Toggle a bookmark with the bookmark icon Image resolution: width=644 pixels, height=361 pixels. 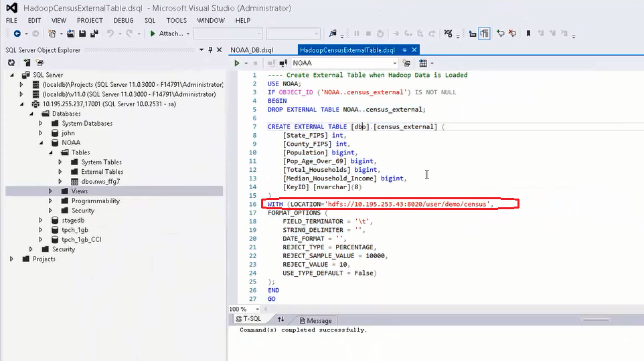coord(529,33)
